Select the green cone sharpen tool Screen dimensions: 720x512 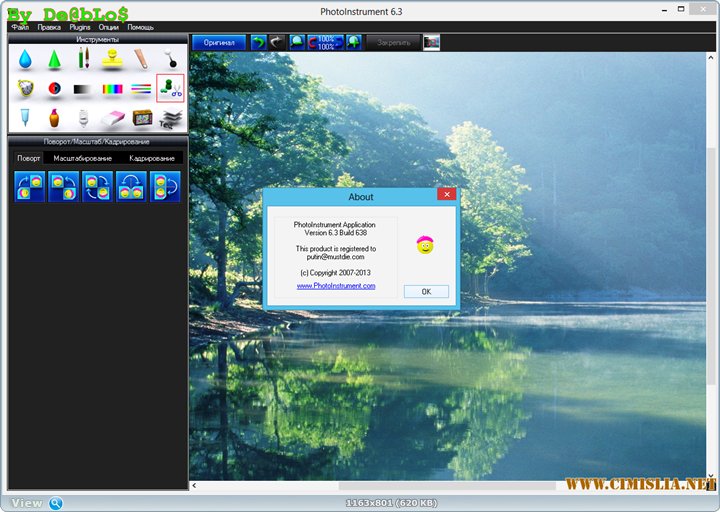click(x=54, y=59)
